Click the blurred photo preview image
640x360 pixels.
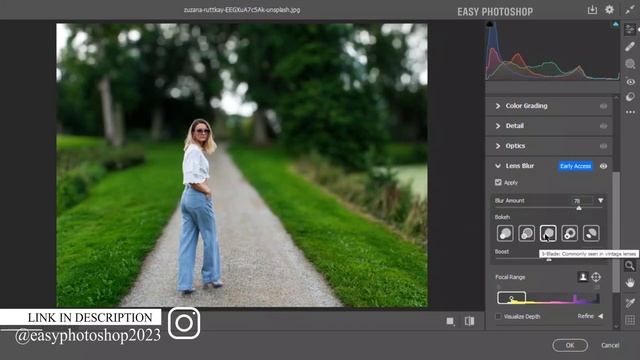pyautogui.click(x=242, y=165)
